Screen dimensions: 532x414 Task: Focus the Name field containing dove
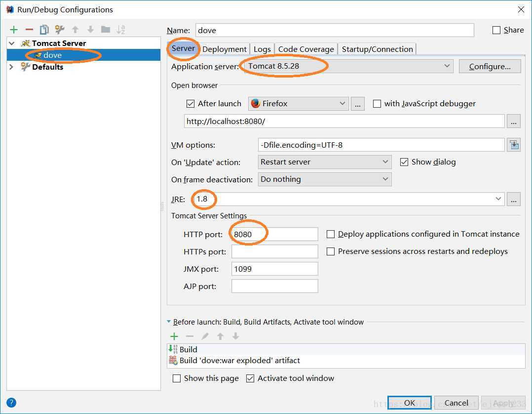335,30
